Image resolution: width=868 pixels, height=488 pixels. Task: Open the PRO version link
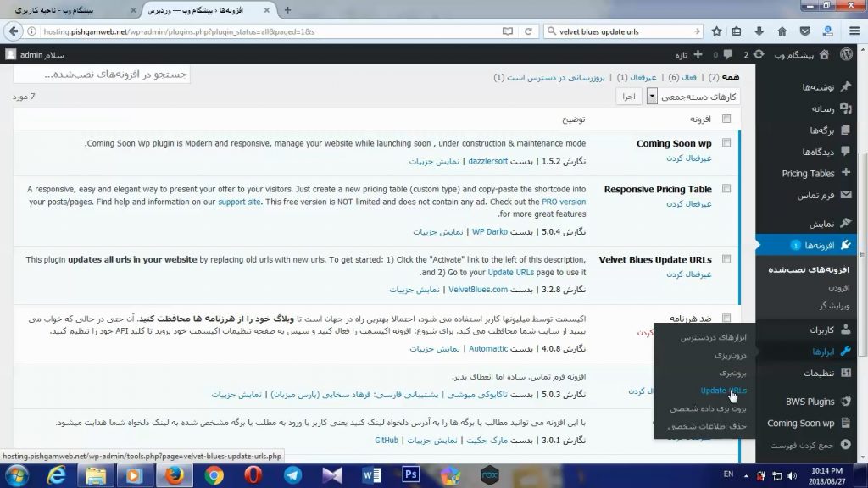[564, 202]
